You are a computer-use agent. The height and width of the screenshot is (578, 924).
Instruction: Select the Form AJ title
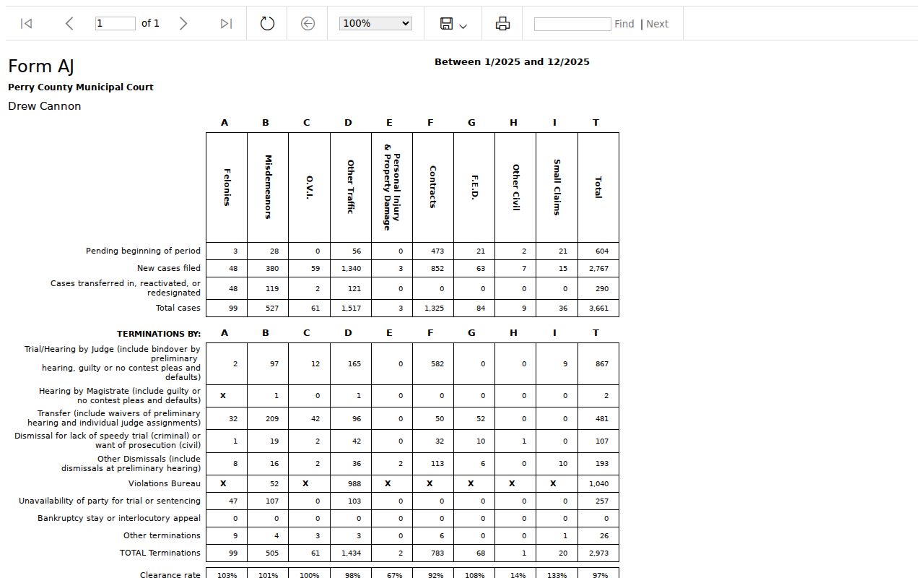tap(41, 66)
